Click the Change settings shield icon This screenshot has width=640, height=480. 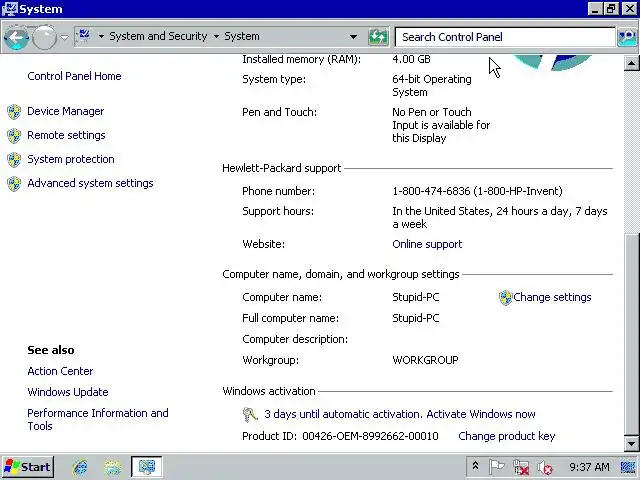click(505, 298)
